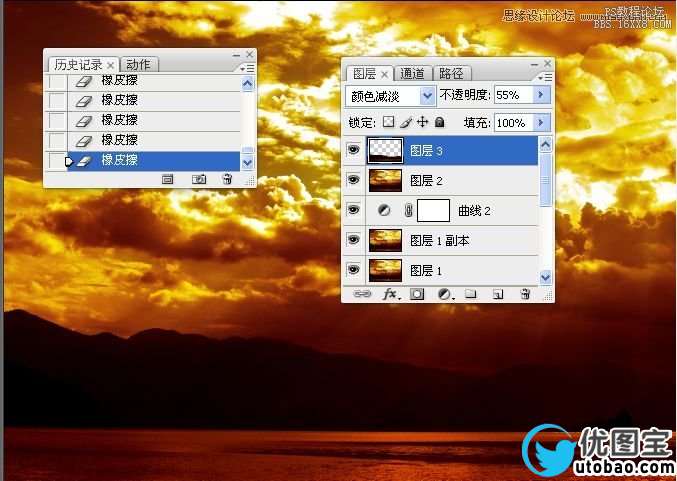Click the eraser icon of highlighted history state

(84, 161)
